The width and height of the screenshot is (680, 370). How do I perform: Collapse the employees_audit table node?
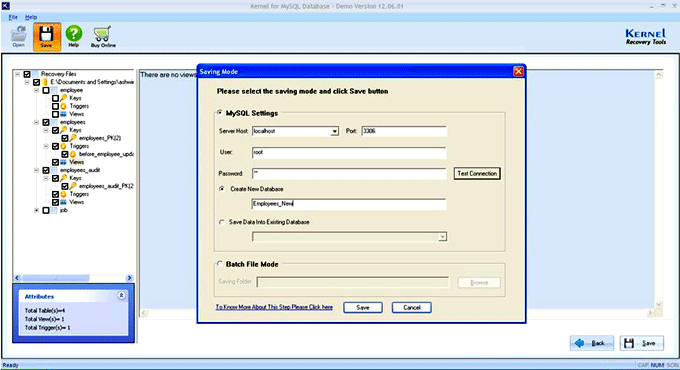coord(36,170)
